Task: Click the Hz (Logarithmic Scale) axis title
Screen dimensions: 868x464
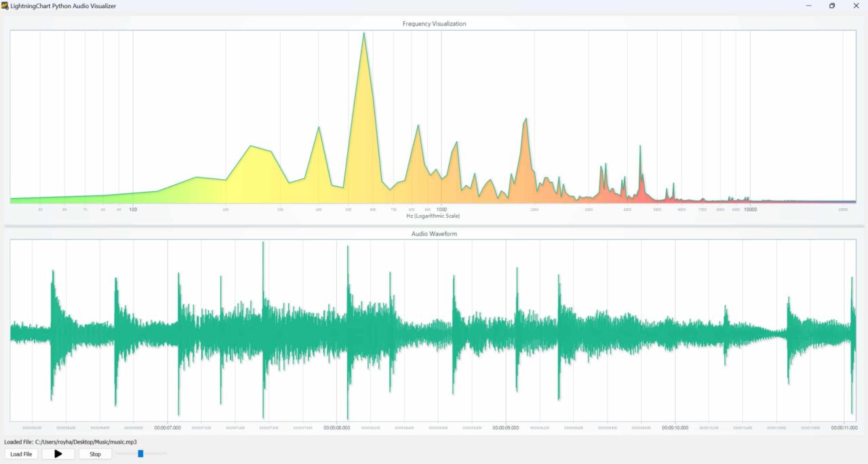Action: coord(433,216)
